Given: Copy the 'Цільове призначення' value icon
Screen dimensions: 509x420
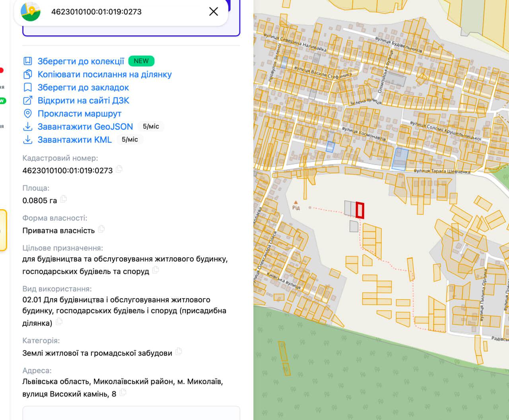Looking at the screenshot, I should click(x=156, y=270).
